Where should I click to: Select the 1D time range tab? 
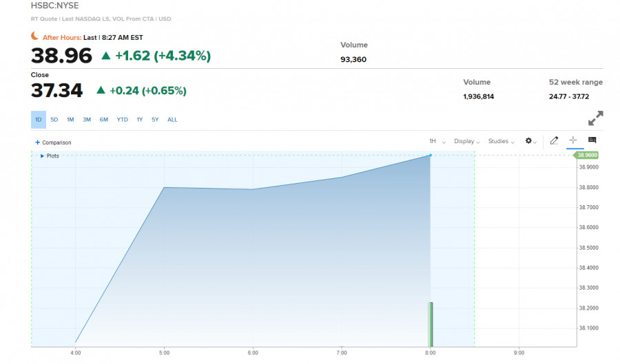[39, 120]
